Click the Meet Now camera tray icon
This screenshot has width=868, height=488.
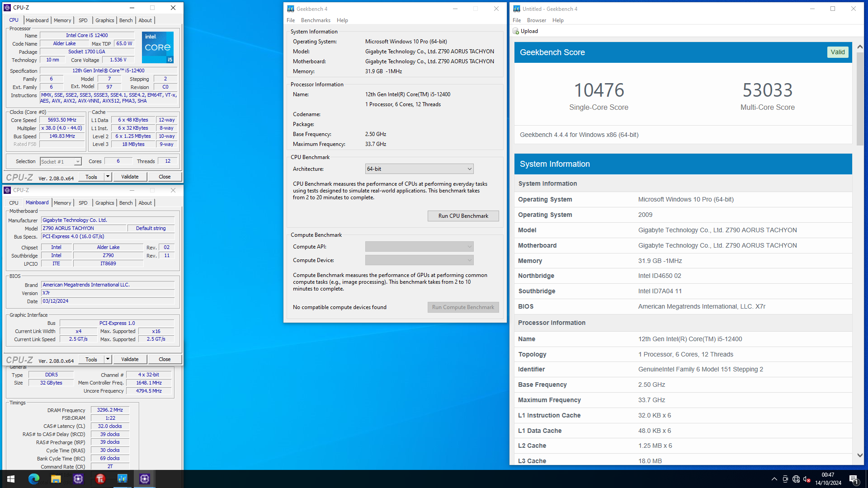tap(785, 479)
